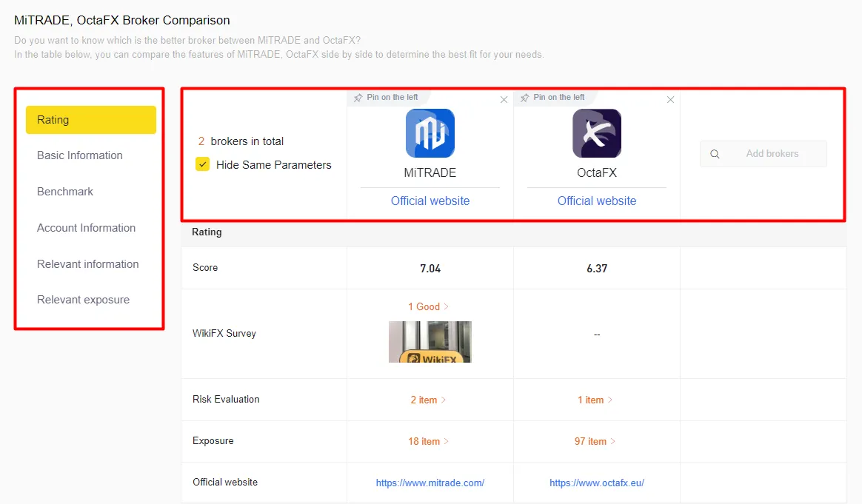Open OctaFX's Official website link in header
The image size is (862, 504).
[596, 201]
